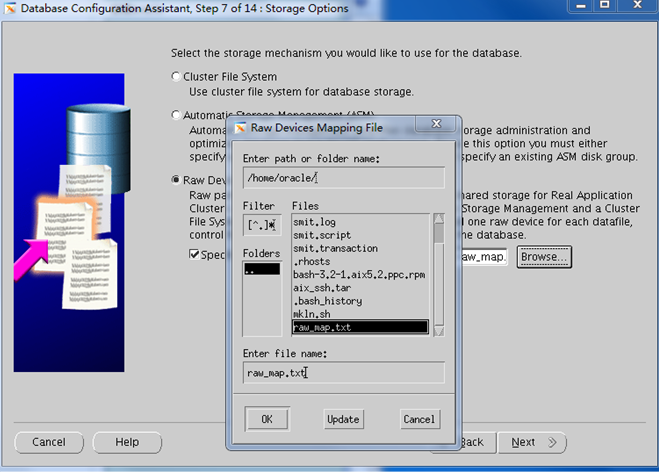Maximize the Database Configuration Assistant window

click(x=604, y=5)
